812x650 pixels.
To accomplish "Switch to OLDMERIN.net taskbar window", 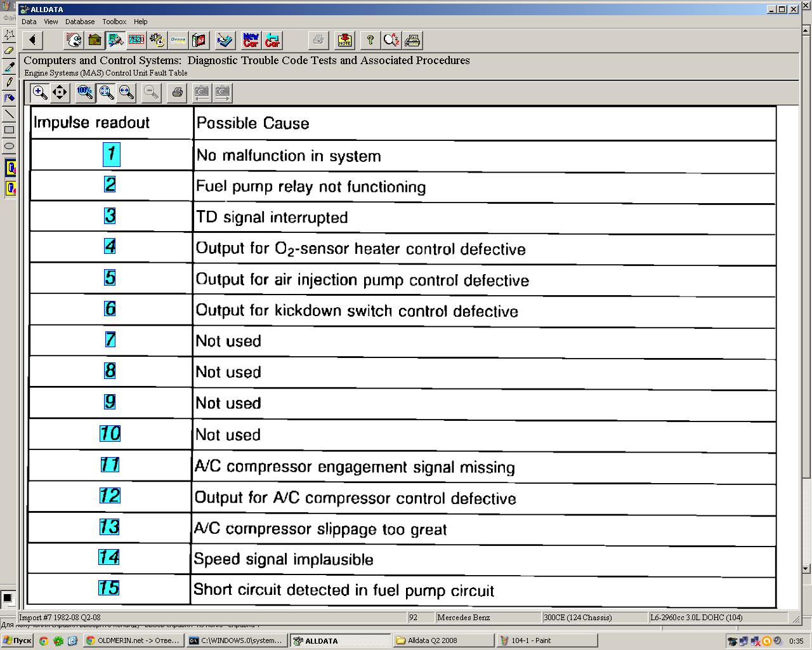I will click(x=134, y=640).
